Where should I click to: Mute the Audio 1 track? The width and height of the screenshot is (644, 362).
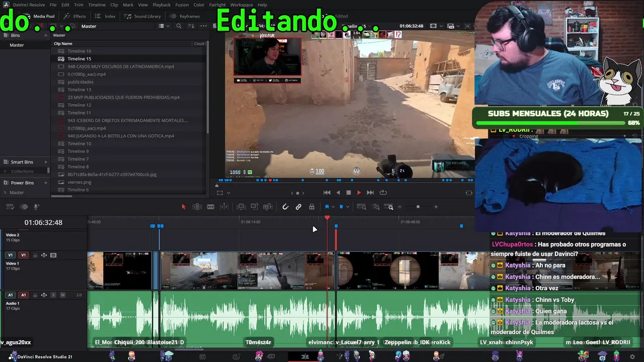(63, 295)
